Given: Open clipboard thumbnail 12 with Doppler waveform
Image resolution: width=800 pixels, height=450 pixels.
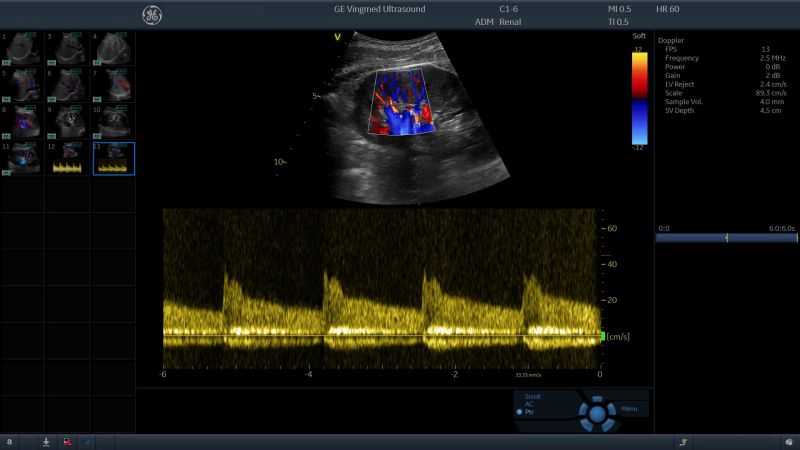Looking at the screenshot, I should tap(67, 159).
